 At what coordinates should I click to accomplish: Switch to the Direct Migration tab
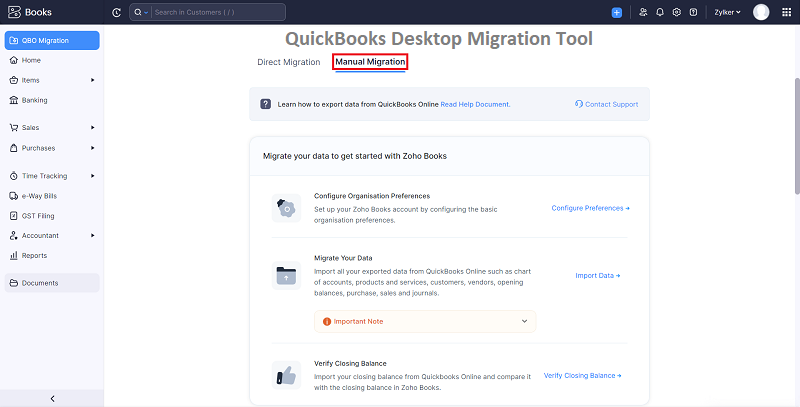(x=289, y=62)
